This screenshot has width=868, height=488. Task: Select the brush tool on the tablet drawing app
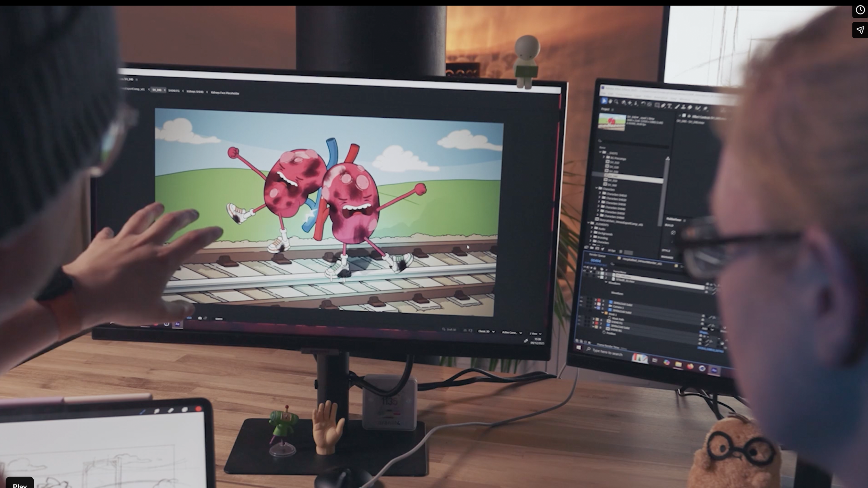(142, 412)
